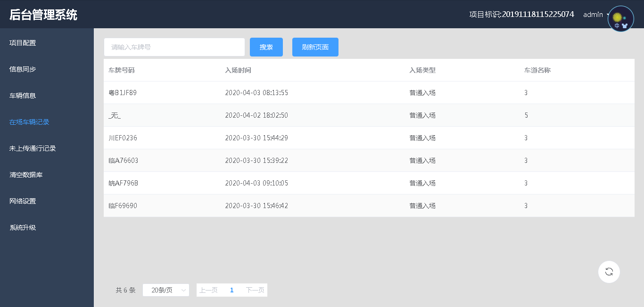Click the 后台管理系统 title
This screenshot has height=307, width=644.
tap(43, 15)
